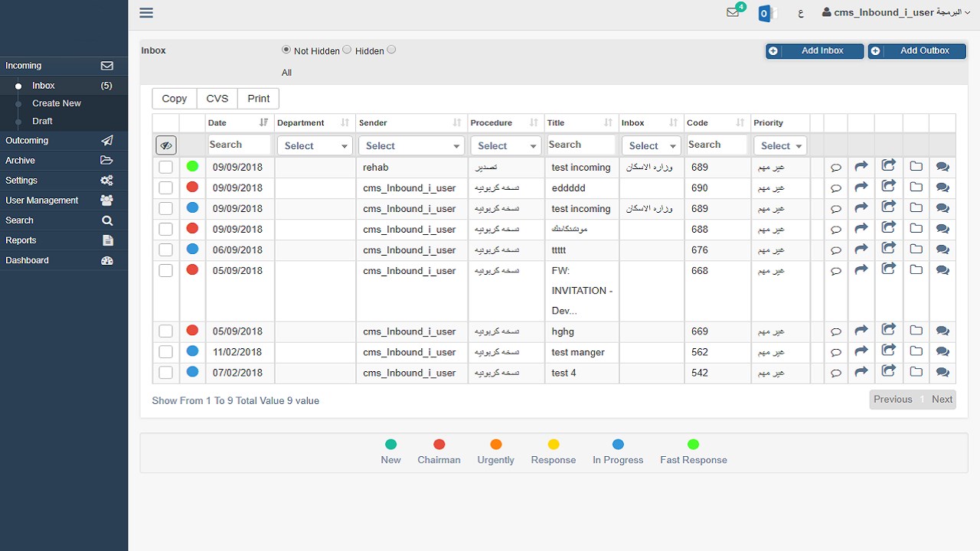Click the 'Chairman' red legend dot
This screenshot has height=551, width=980.
(x=439, y=445)
